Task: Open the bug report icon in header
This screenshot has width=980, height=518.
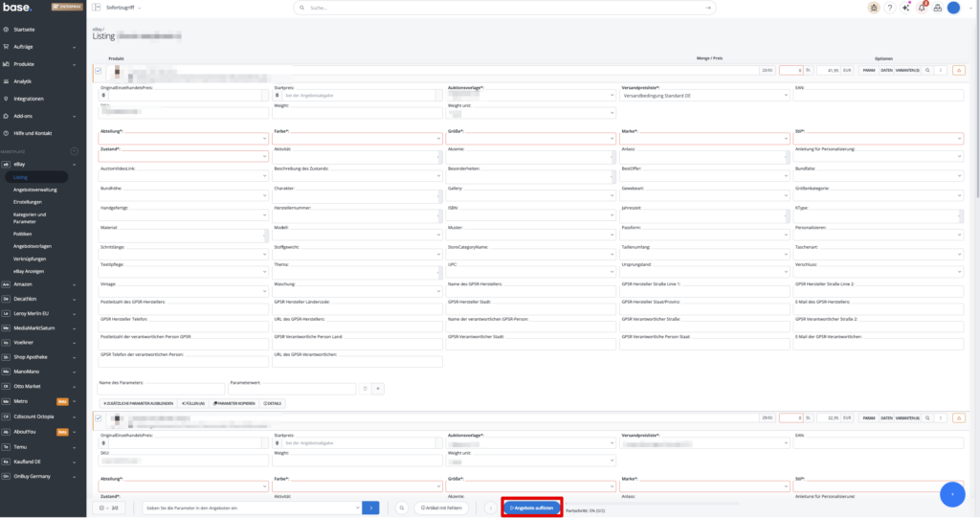Action: 873,8
